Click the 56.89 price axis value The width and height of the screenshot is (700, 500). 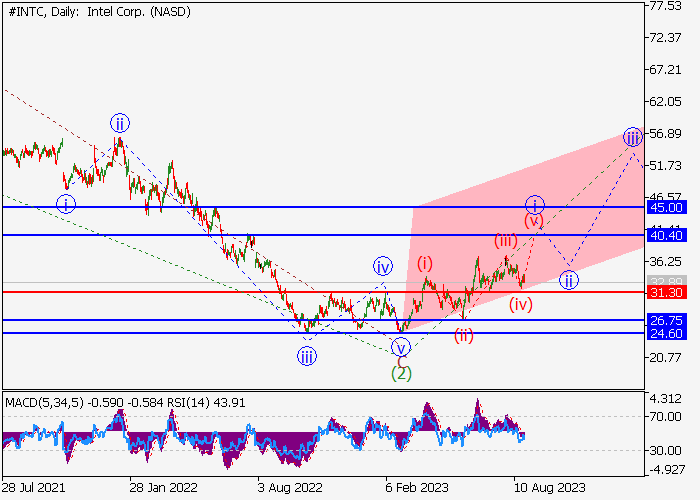pos(666,134)
